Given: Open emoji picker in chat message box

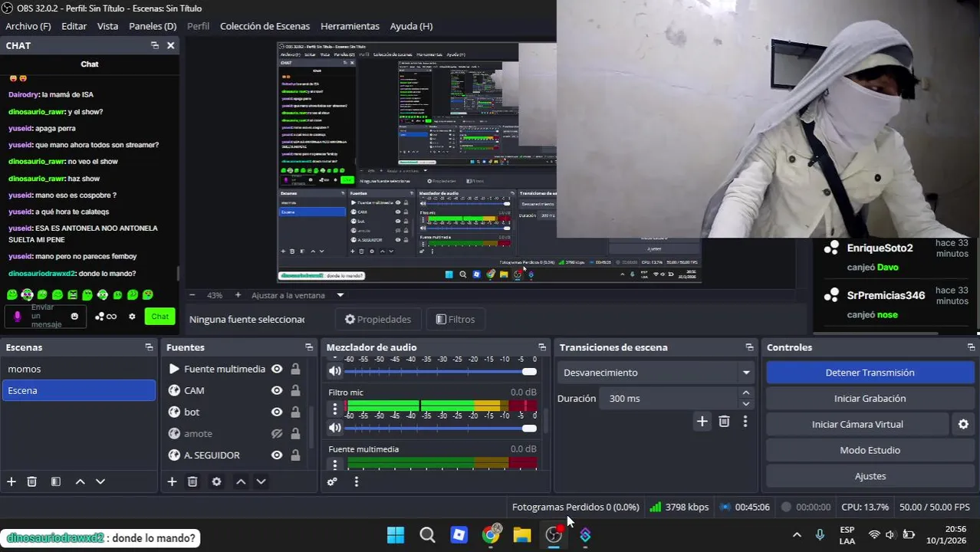Looking at the screenshot, I should [x=74, y=316].
